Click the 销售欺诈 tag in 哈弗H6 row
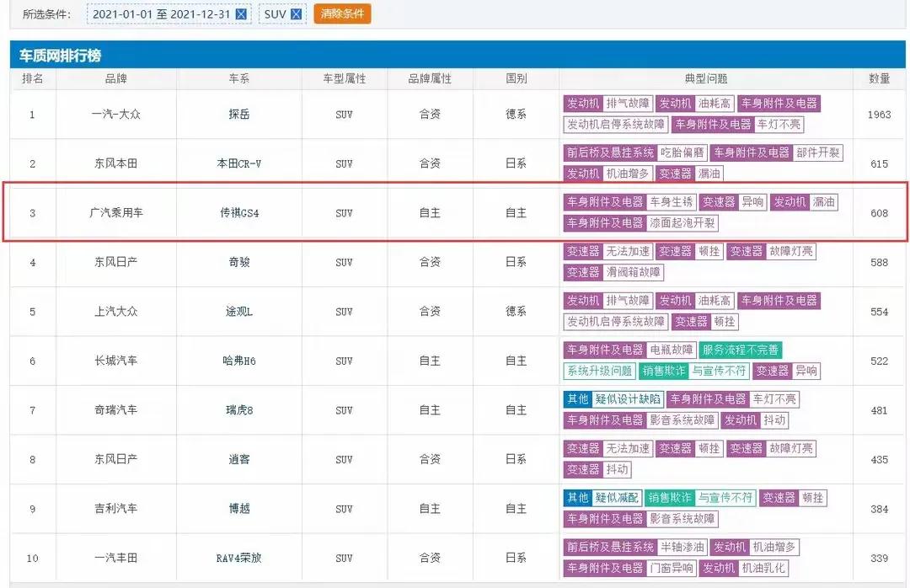The width and height of the screenshot is (910, 588). 664,371
